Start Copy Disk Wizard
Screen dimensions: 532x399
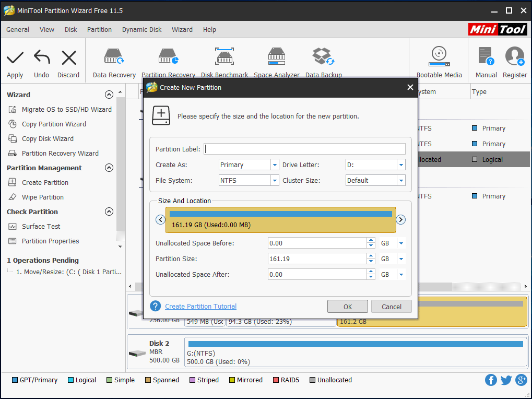48,139
